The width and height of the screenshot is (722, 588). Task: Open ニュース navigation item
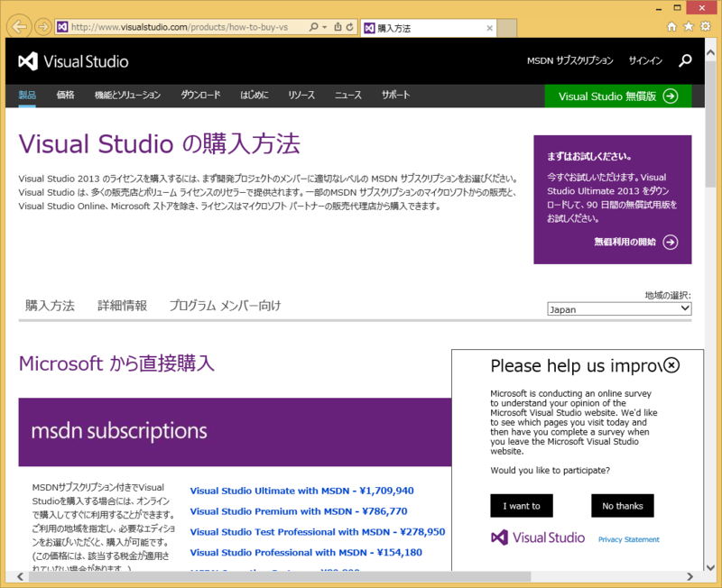pos(348,95)
